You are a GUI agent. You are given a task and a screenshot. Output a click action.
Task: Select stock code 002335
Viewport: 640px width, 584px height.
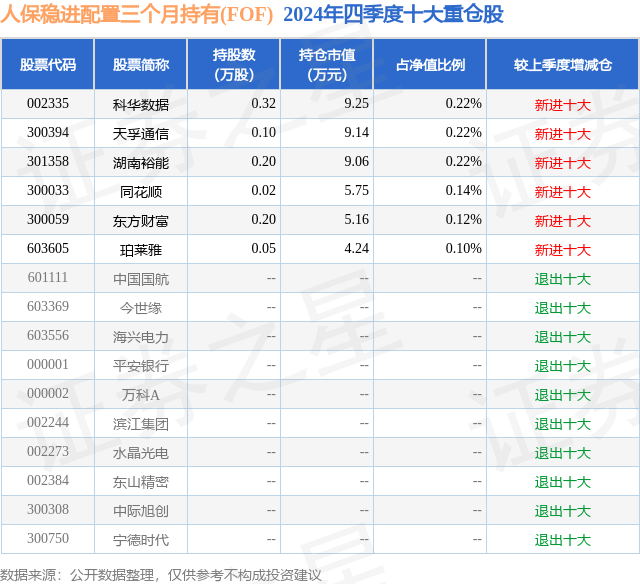pos(48,104)
